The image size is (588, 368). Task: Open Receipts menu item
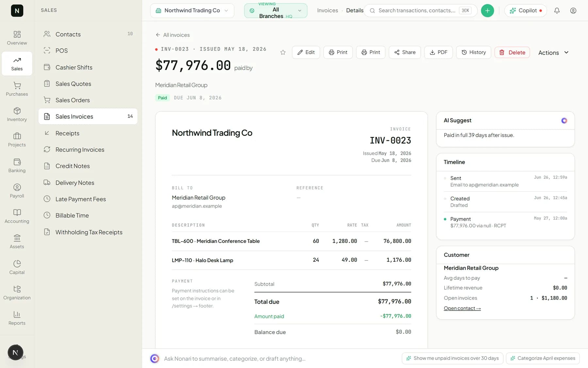coord(88,133)
